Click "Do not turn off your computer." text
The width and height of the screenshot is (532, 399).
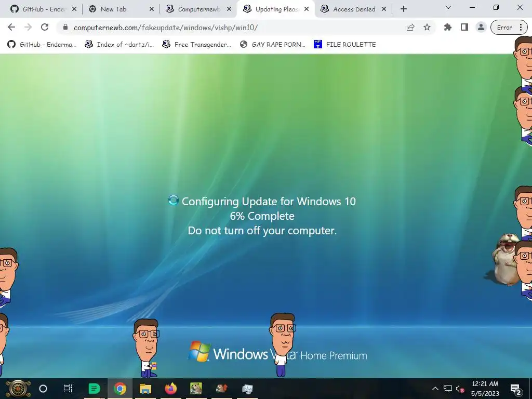point(262,231)
